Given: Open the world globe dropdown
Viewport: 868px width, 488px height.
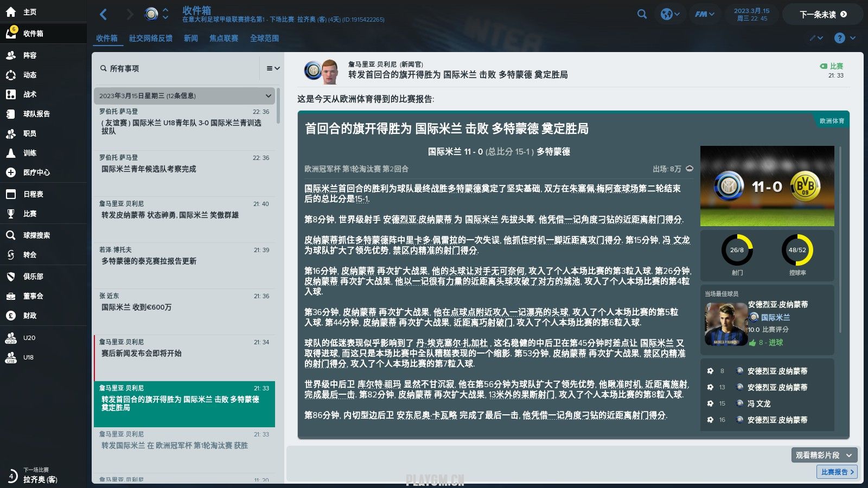Looking at the screenshot, I should pos(671,14).
